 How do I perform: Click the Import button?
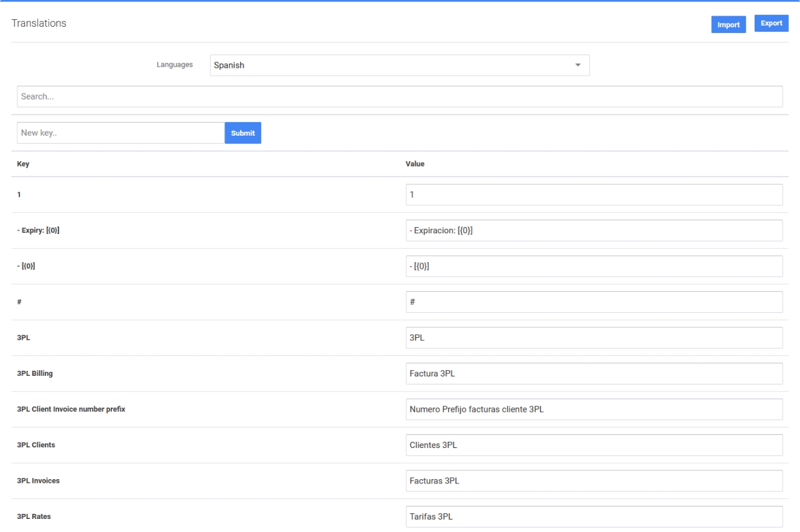point(728,25)
